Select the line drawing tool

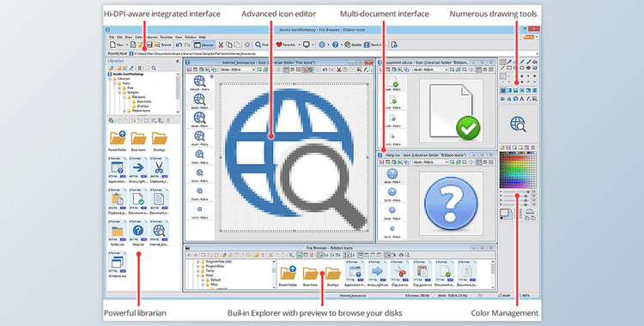(503, 68)
